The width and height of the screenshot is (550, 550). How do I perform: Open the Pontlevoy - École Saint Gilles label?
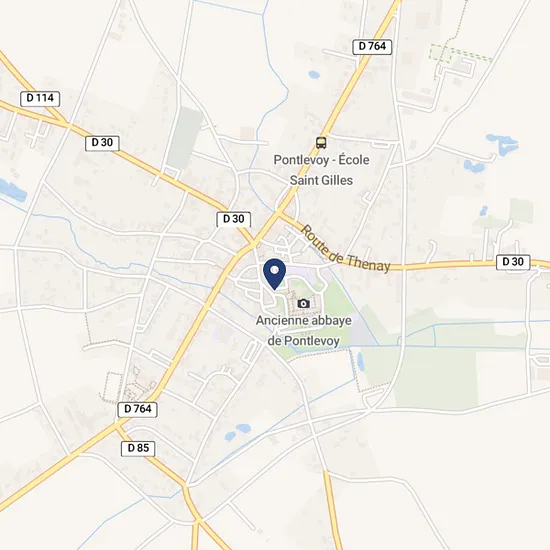(321, 170)
